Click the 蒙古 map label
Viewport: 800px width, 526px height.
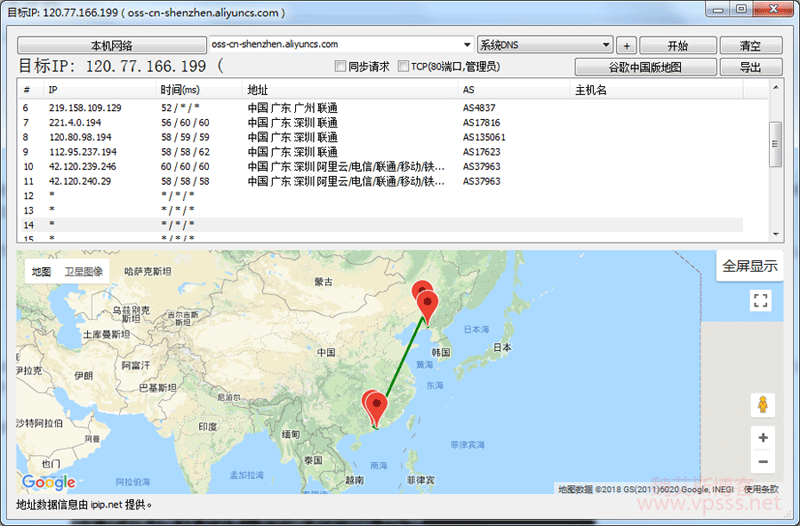click(323, 282)
